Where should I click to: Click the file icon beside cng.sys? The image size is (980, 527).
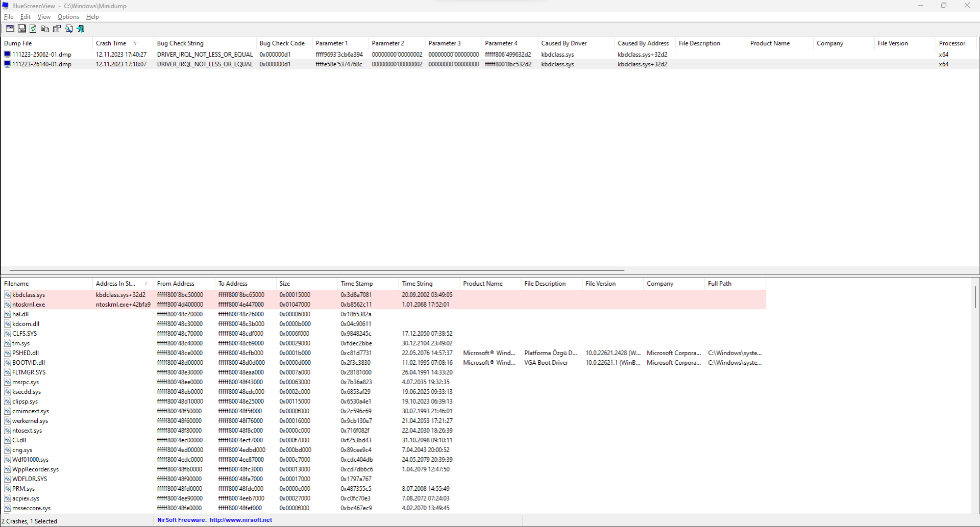pyautogui.click(x=8, y=450)
